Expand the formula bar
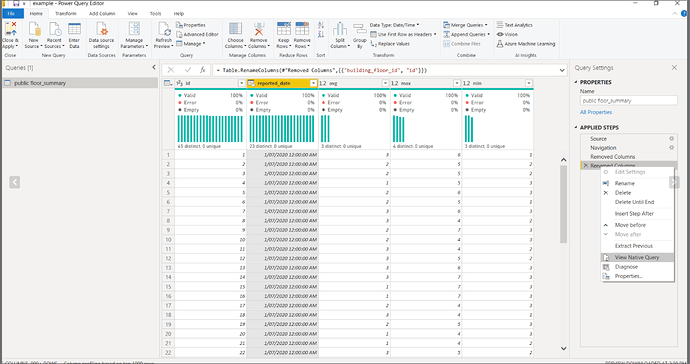 [x=562, y=70]
